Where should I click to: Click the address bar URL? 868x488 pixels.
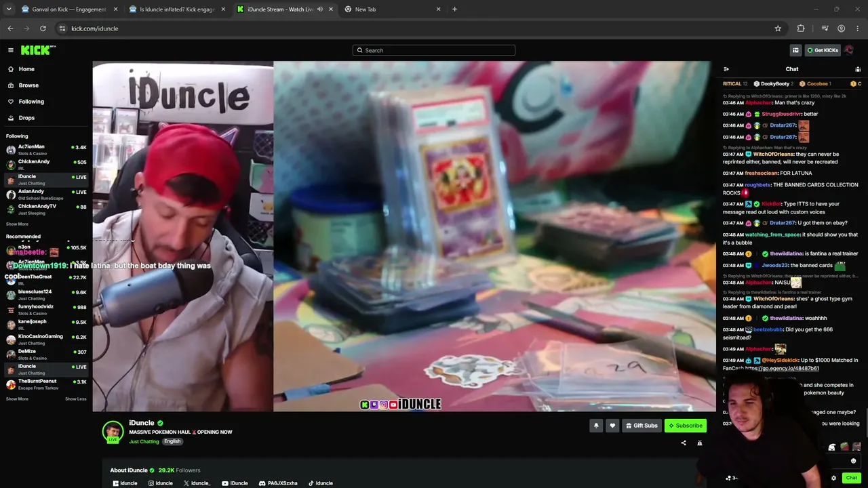pos(95,28)
